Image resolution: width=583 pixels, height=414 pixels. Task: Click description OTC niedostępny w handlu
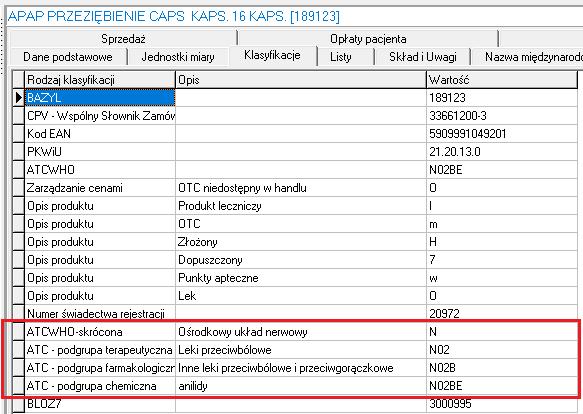tap(300, 188)
